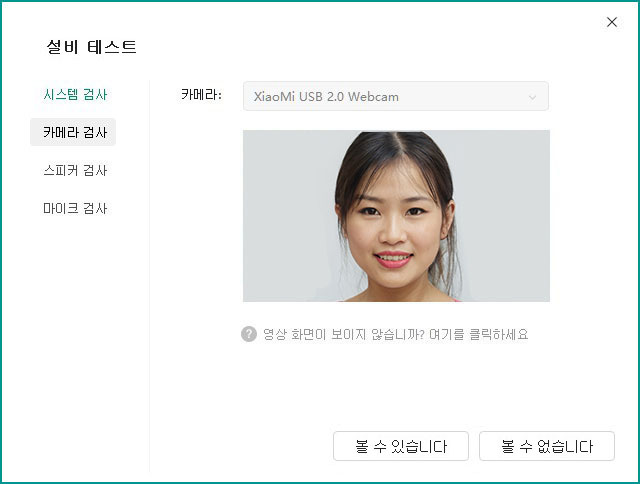Viewport: 640px width, 484px height.
Task: Select the 카메라 검사 sidebar item
Action: (x=75, y=132)
